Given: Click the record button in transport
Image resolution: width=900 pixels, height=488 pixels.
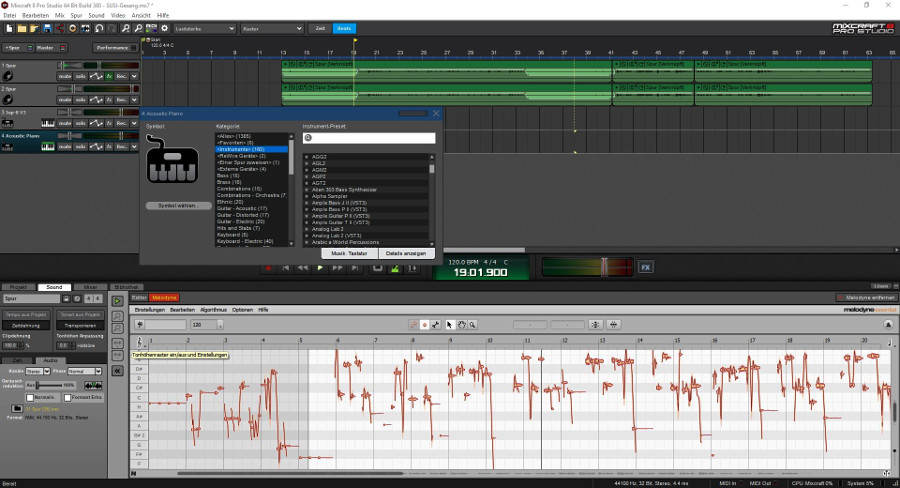Looking at the screenshot, I should (x=268, y=268).
